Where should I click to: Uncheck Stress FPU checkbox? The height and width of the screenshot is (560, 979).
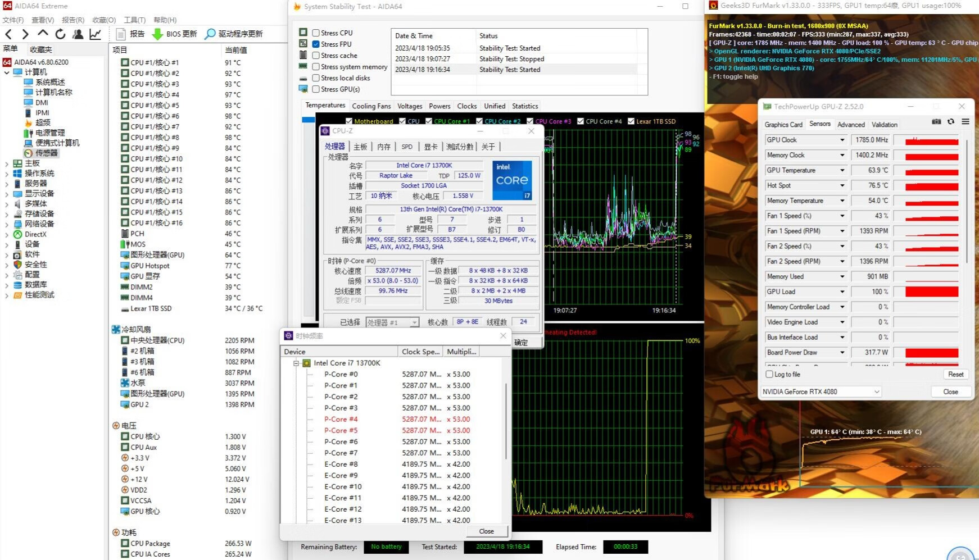[x=316, y=44]
